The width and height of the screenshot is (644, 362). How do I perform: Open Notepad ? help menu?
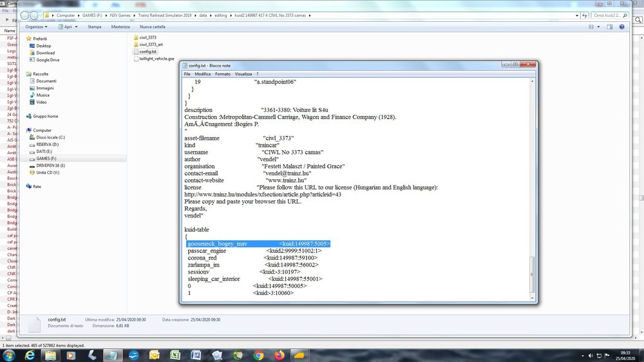(258, 74)
